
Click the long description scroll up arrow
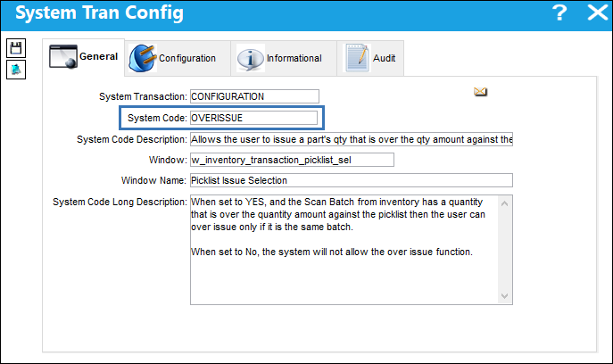click(505, 203)
